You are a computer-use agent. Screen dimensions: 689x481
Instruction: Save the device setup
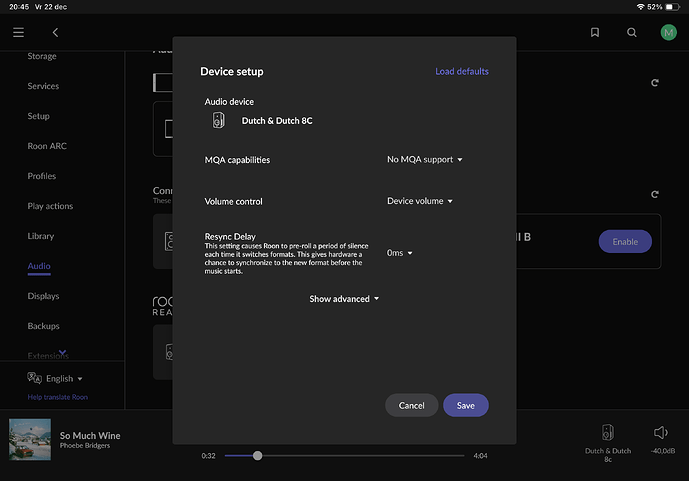[x=466, y=405]
